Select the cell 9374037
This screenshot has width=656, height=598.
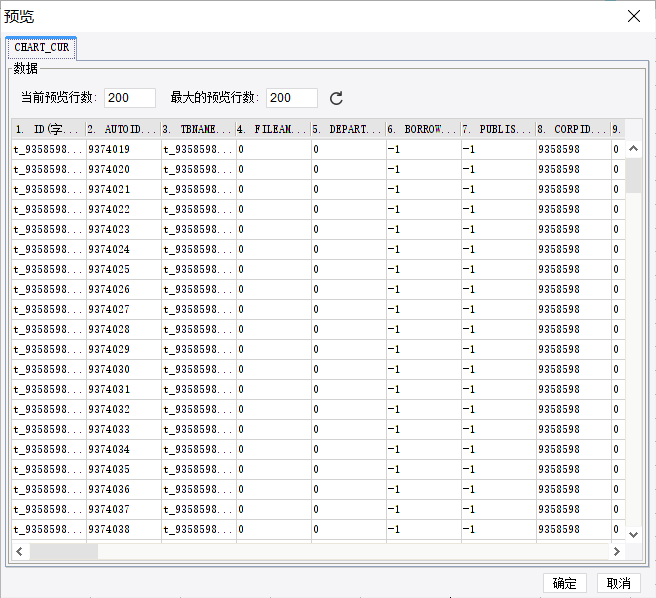(x=124, y=509)
